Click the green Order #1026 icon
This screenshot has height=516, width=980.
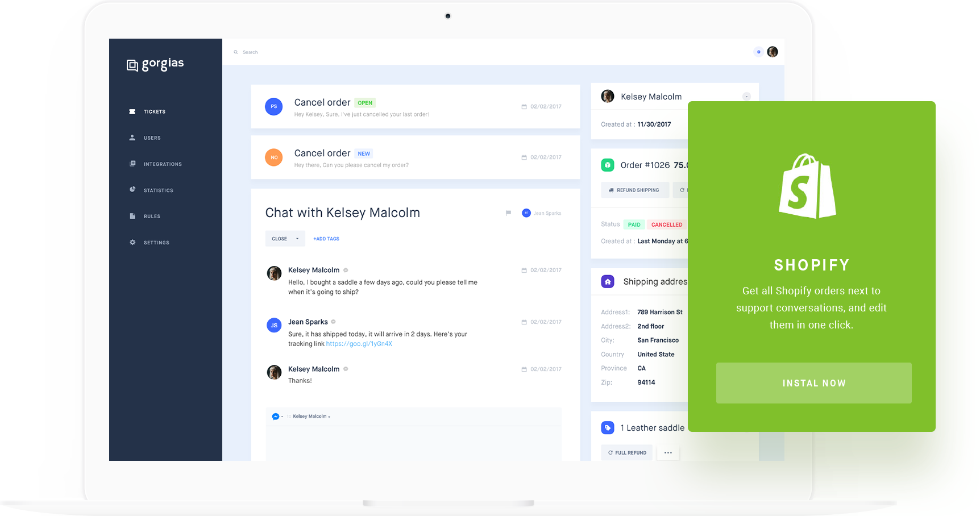[x=608, y=165]
